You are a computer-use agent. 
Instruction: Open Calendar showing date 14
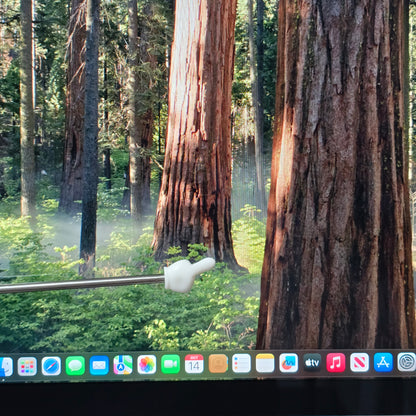pos(194,364)
